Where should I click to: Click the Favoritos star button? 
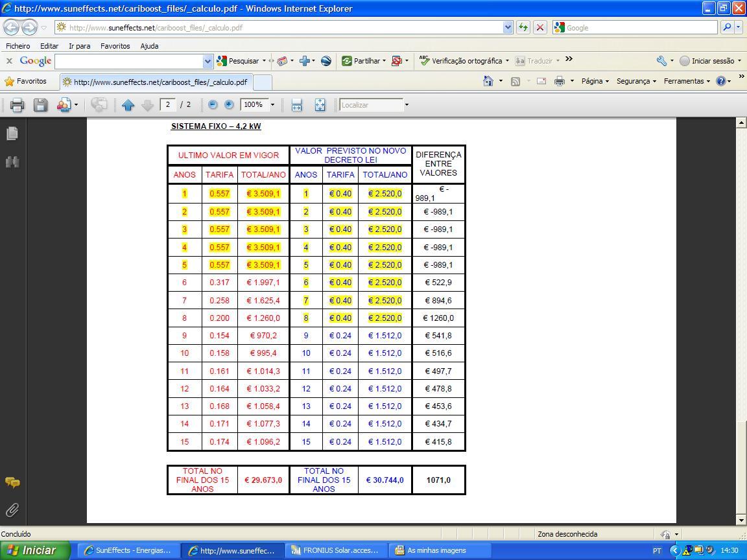click(x=26, y=82)
